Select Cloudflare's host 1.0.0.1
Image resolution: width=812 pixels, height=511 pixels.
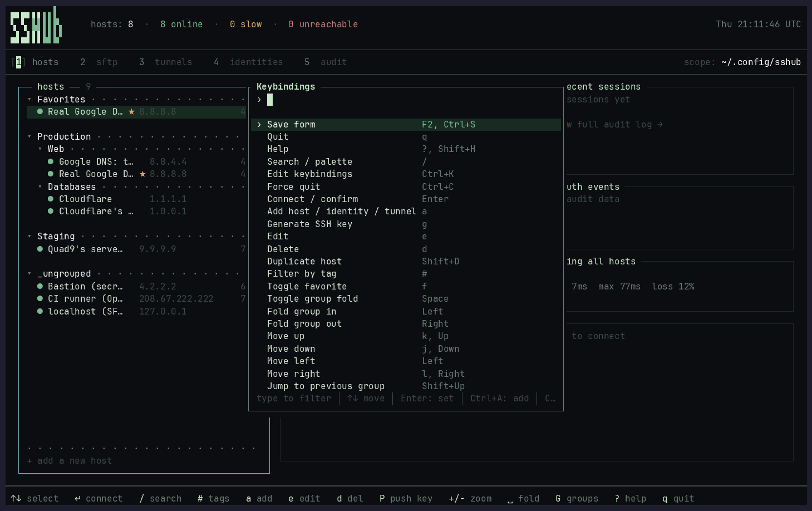[x=136, y=212]
